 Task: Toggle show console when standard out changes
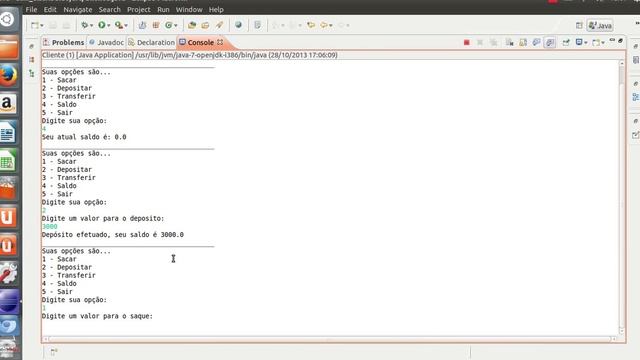tap(536, 42)
